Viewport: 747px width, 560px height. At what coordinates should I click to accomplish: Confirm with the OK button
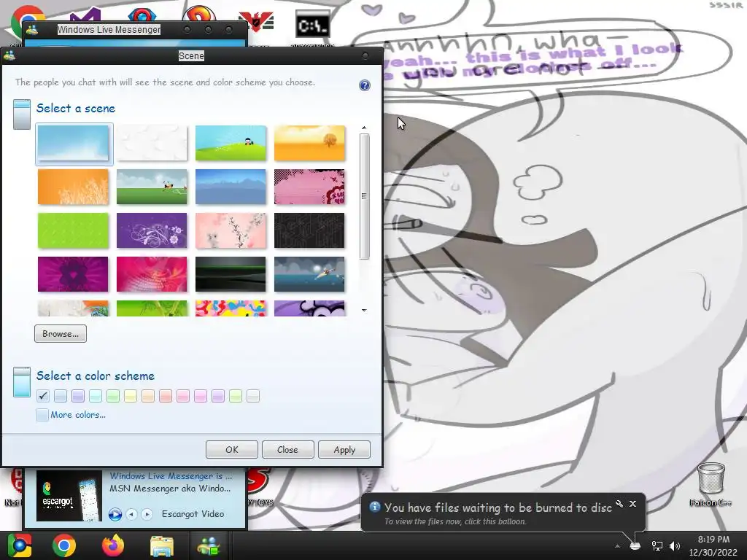tap(232, 449)
